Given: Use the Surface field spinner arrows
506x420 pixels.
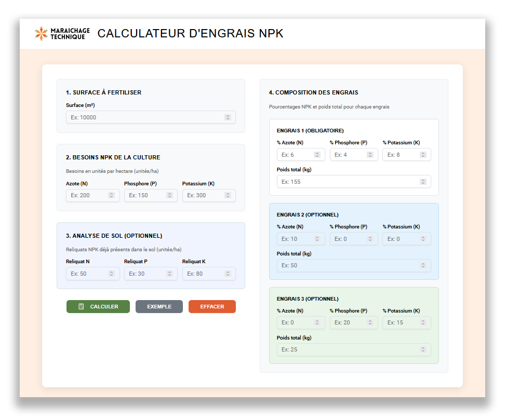Looking at the screenshot, I should click(228, 117).
